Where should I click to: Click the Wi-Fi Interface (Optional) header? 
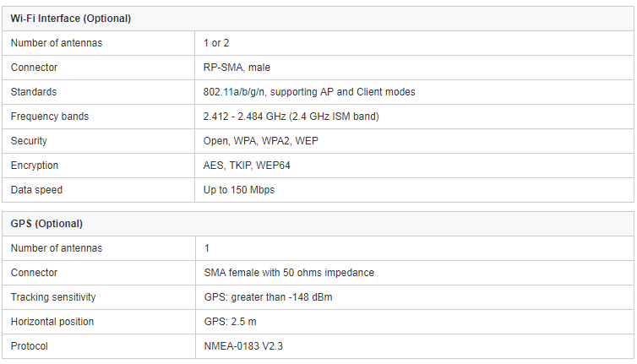click(71, 19)
